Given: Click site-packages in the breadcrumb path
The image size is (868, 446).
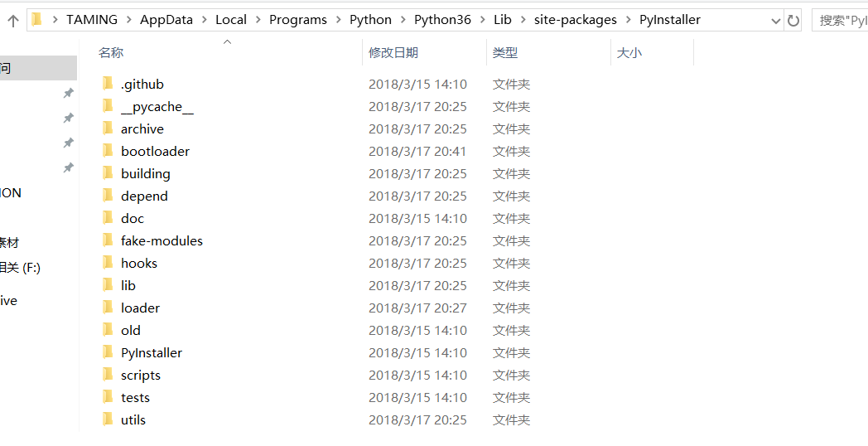Looking at the screenshot, I should coord(575,20).
